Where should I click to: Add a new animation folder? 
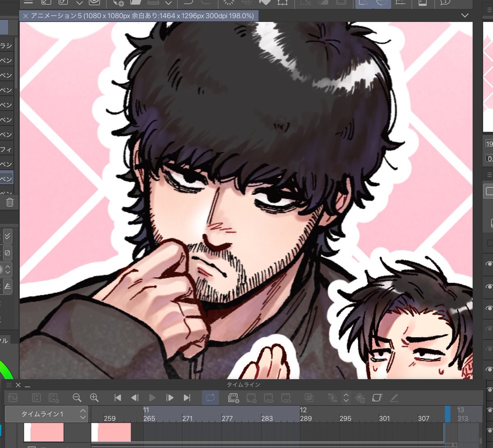234,397
